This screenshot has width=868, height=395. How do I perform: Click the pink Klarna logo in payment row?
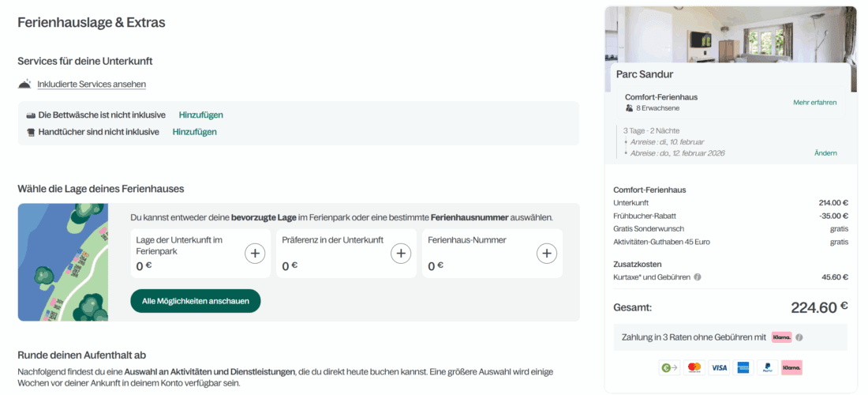[791, 367]
